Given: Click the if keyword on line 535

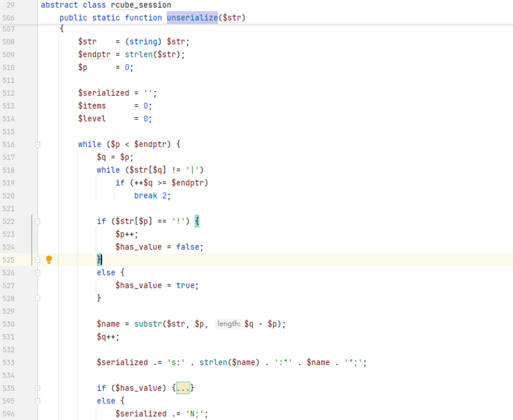Looking at the screenshot, I should (101, 388).
